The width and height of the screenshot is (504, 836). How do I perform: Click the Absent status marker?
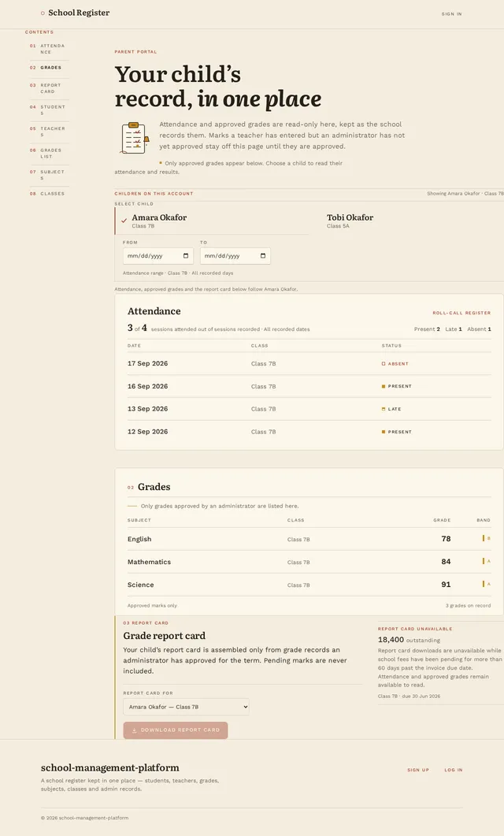[395, 363]
